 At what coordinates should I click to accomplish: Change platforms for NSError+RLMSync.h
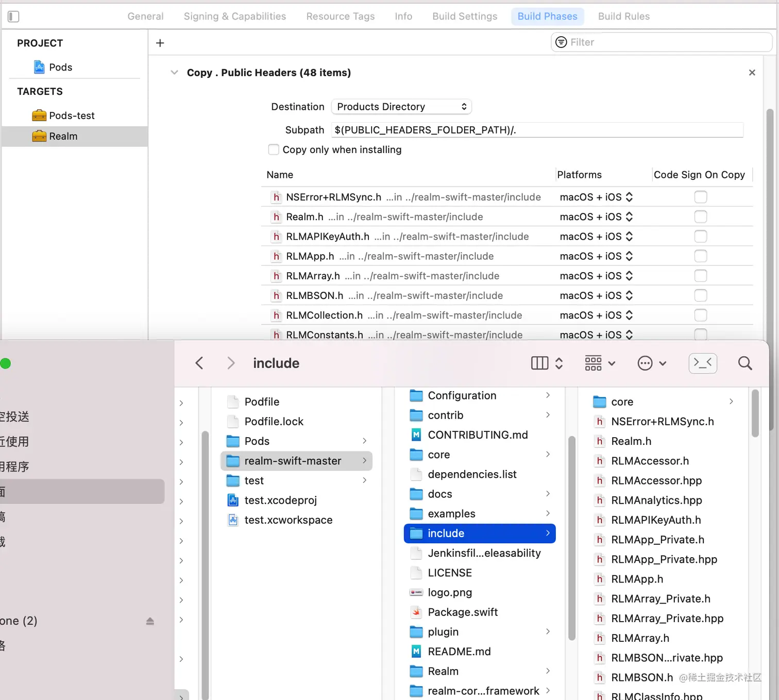[x=596, y=197]
